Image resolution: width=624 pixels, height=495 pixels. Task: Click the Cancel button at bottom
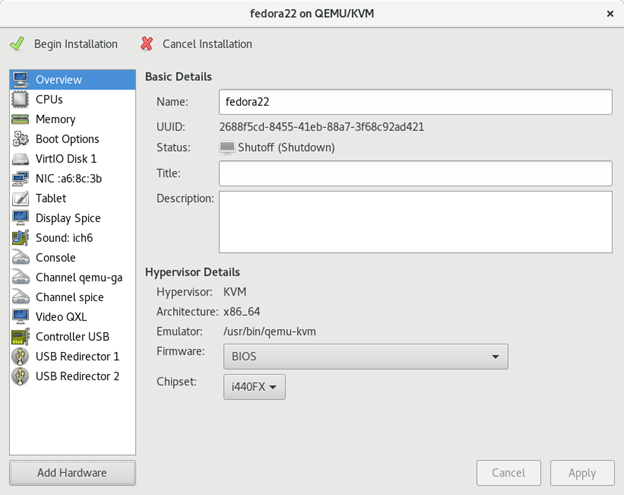tap(509, 473)
